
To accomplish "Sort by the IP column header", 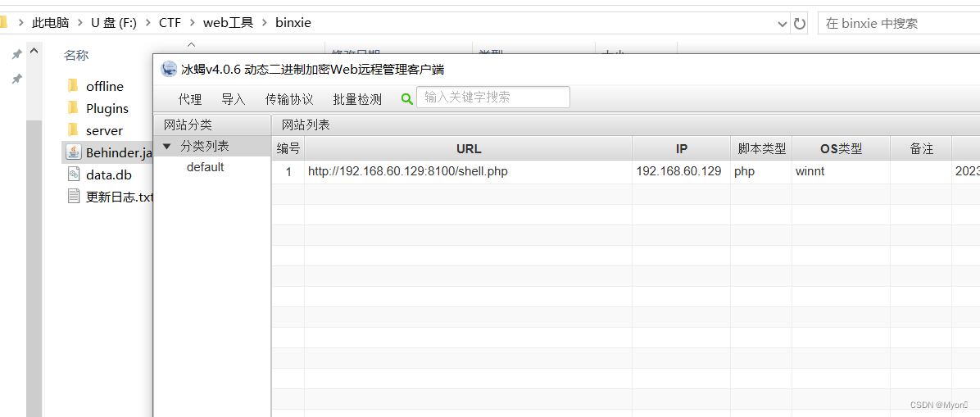I will pyautogui.click(x=681, y=149).
